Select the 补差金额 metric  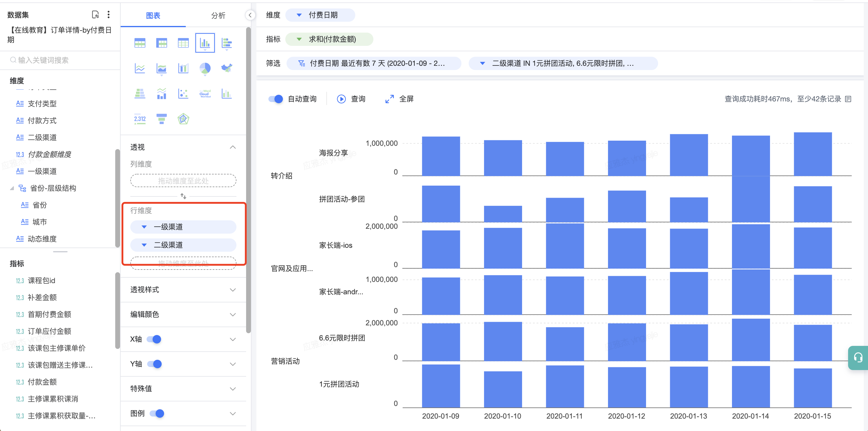[42, 298]
